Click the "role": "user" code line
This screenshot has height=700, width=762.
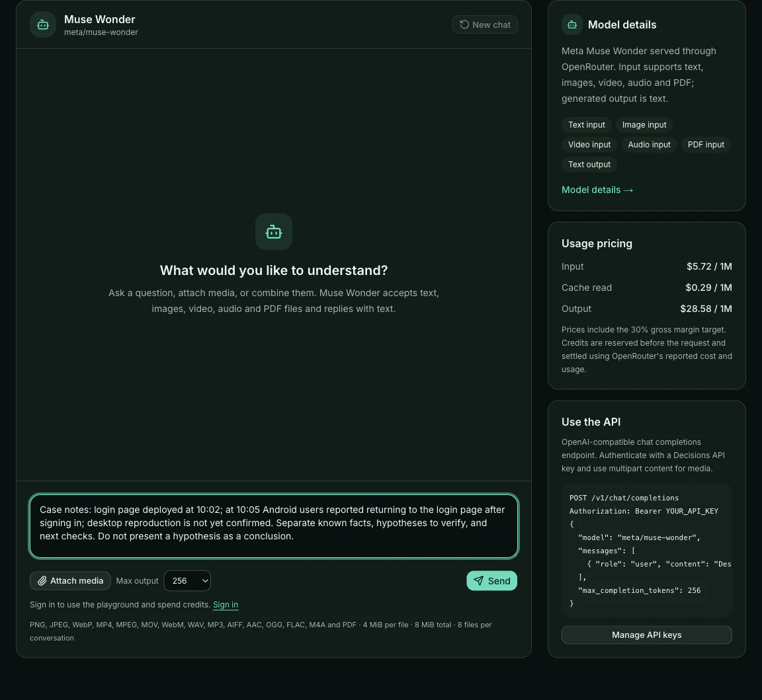[659, 564]
